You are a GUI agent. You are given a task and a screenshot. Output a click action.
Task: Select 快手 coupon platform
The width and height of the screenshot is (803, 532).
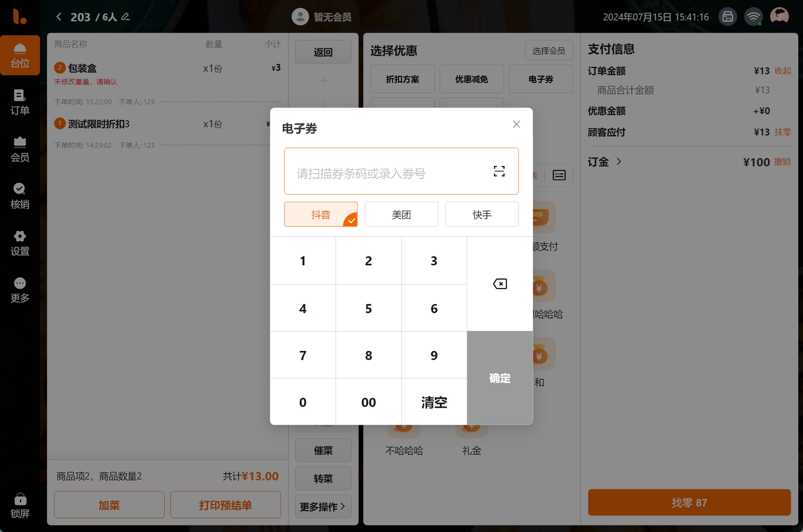[x=482, y=215]
